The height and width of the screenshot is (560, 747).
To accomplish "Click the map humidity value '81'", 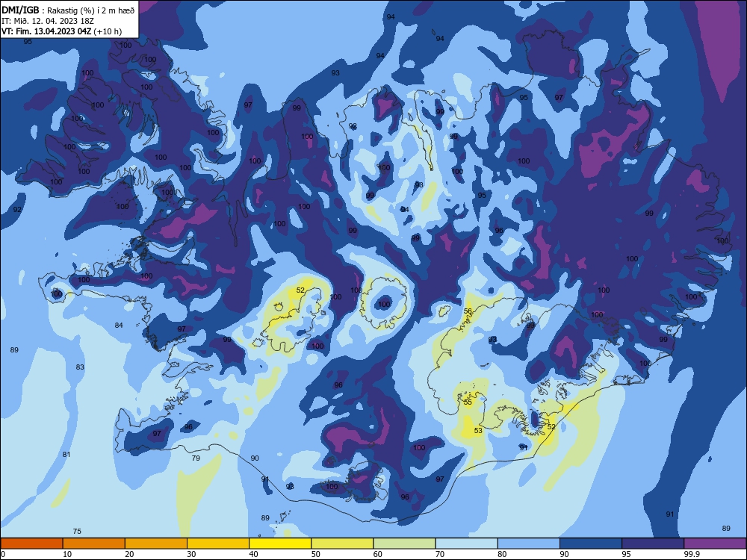I will click(66, 454).
